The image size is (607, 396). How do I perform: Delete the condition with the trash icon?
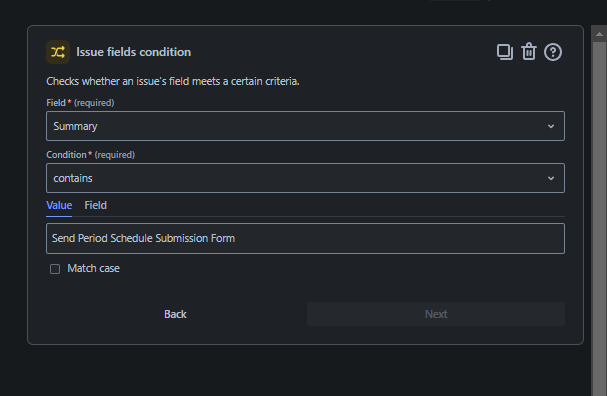click(x=529, y=52)
